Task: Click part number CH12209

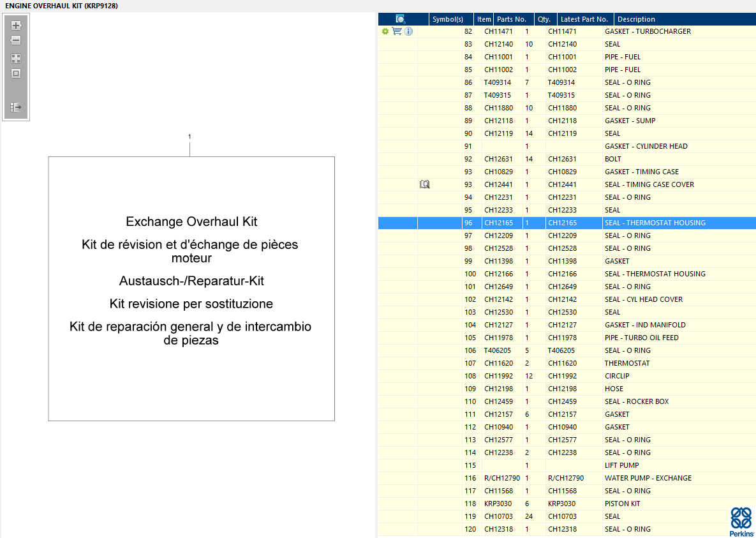Action: (x=498, y=235)
